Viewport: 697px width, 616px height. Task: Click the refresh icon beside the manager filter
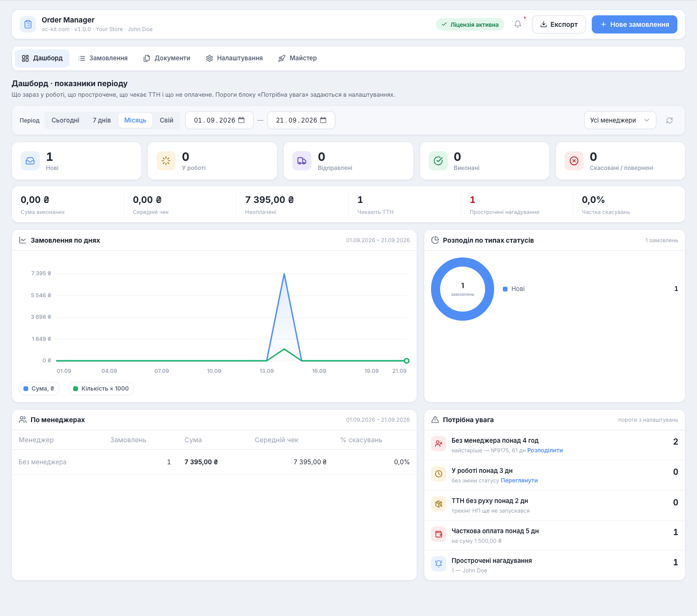pyautogui.click(x=669, y=121)
